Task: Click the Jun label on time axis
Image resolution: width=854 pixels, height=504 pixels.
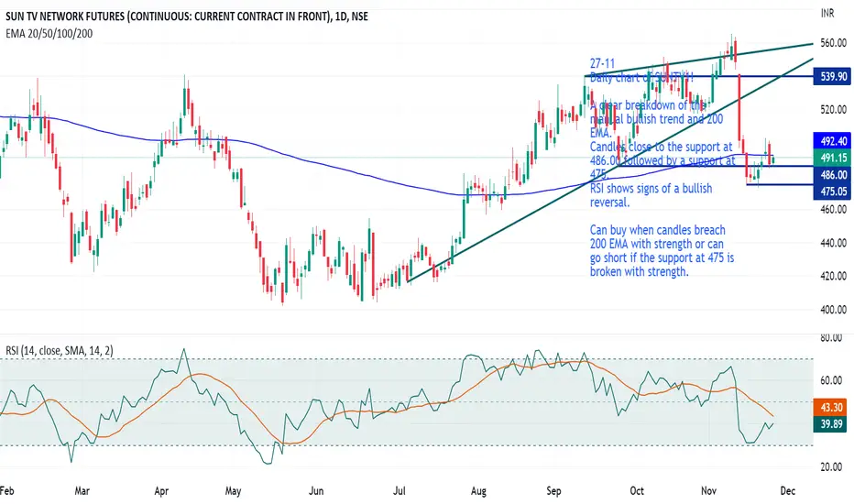Action: [x=316, y=491]
